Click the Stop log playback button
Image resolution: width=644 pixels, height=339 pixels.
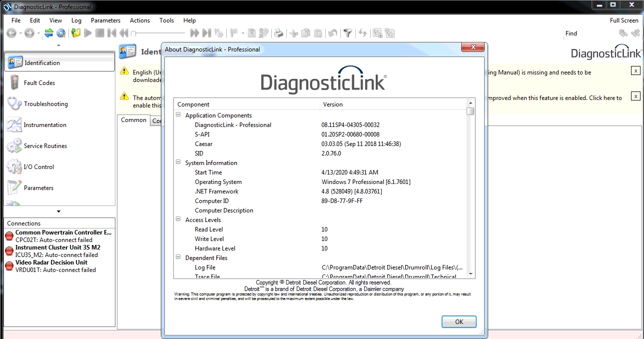pyautogui.click(x=100, y=33)
